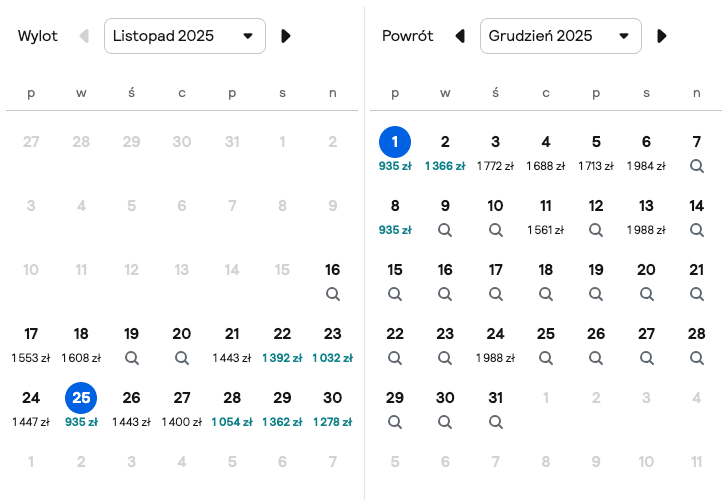Click magnifier icon under December 31
Image resolution: width=726 pixels, height=504 pixels.
495,422
